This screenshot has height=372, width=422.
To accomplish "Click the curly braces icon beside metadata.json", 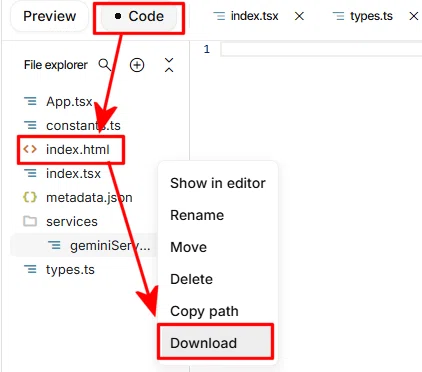I will click(x=30, y=197).
